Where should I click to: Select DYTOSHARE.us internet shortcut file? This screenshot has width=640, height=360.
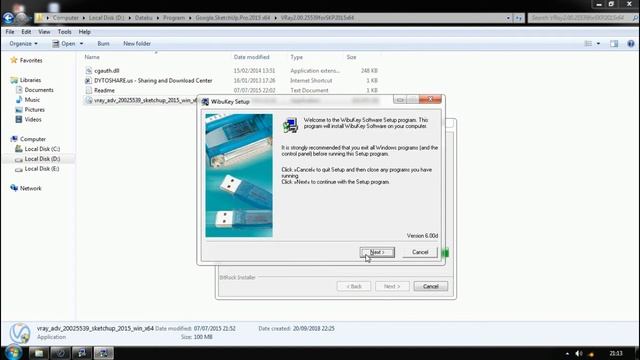(153, 80)
